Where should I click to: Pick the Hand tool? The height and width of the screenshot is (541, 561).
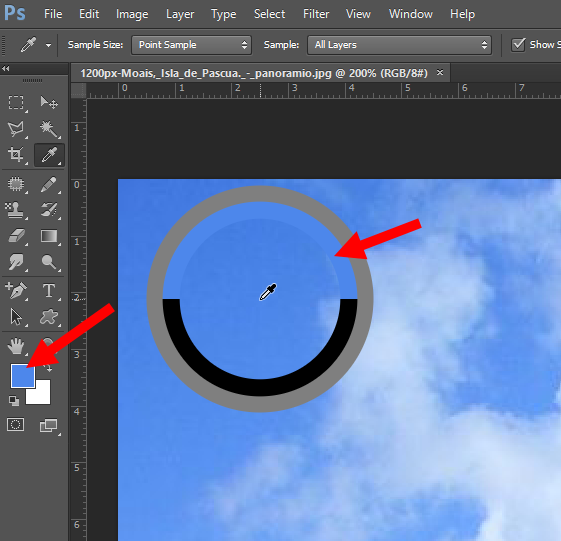16,346
